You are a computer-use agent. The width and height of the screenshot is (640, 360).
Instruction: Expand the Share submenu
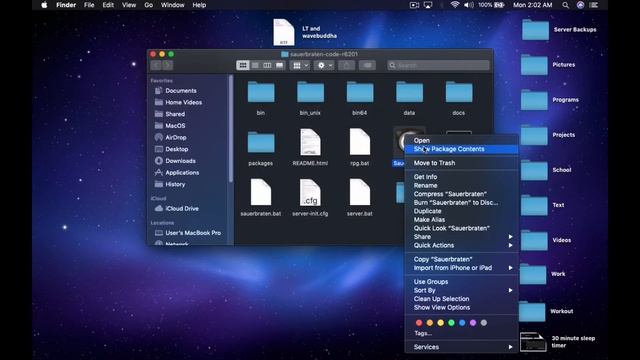tap(461, 237)
